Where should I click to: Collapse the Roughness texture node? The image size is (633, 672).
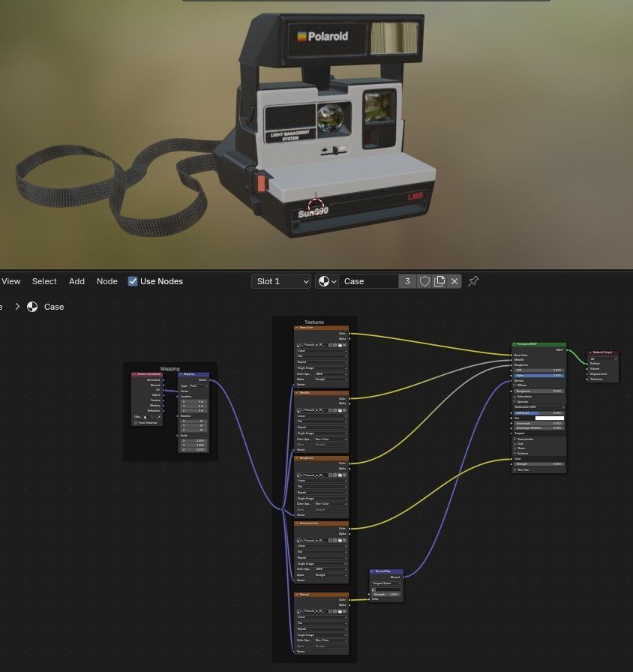(x=297, y=458)
